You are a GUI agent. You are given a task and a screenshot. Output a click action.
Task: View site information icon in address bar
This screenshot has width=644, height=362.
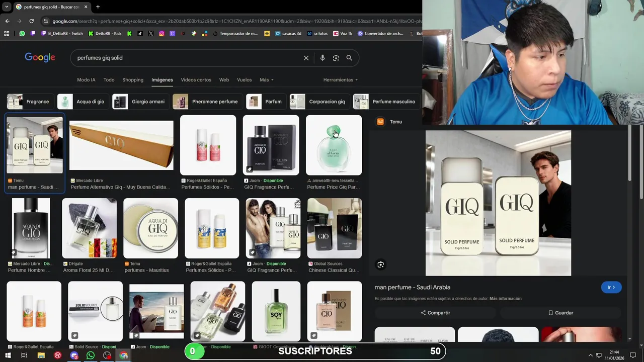point(46,21)
